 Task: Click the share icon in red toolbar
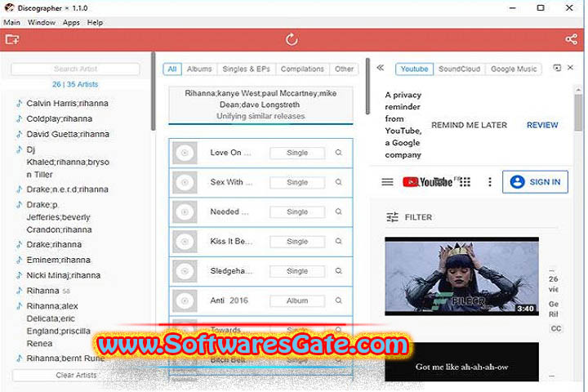tap(571, 39)
